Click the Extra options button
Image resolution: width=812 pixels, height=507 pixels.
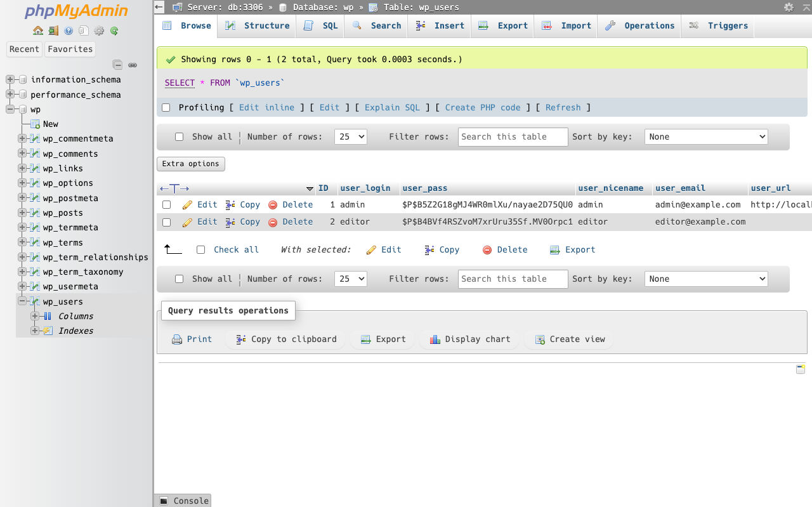pyautogui.click(x=191, y=164)
